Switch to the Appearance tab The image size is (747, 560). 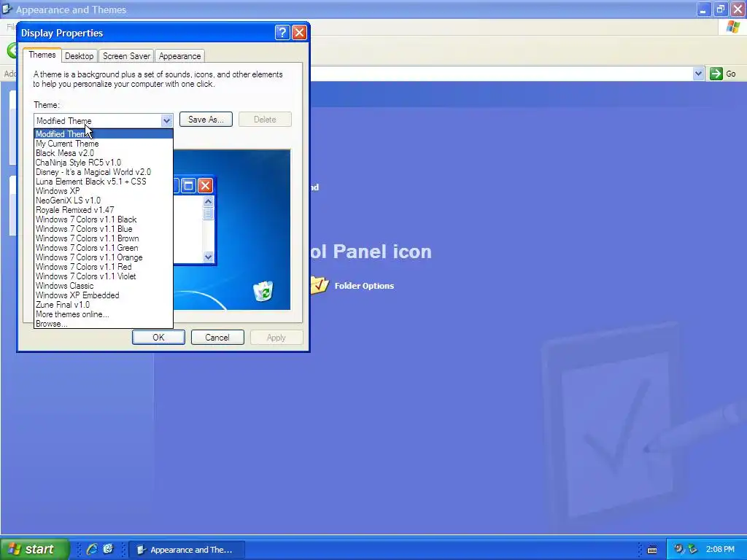[179, 55]
